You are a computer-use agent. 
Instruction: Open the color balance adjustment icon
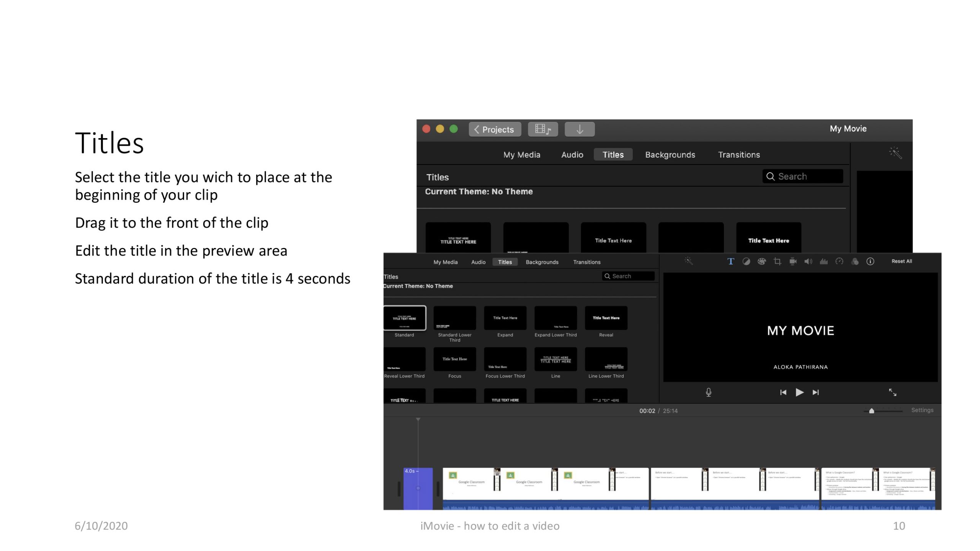click(x=746, y=261)
